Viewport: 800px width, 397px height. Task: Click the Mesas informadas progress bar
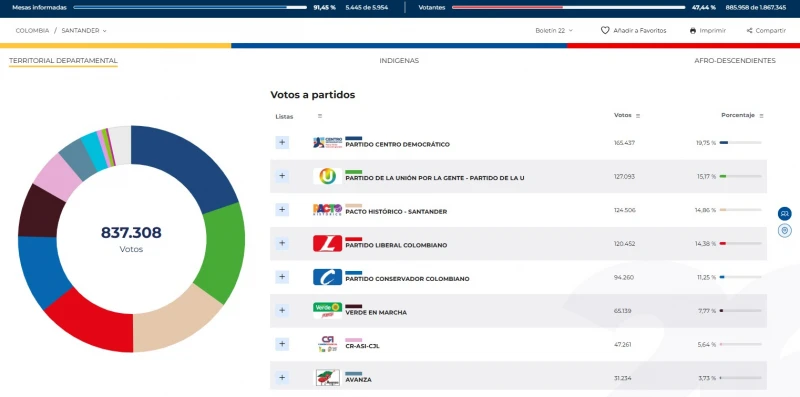190,8
